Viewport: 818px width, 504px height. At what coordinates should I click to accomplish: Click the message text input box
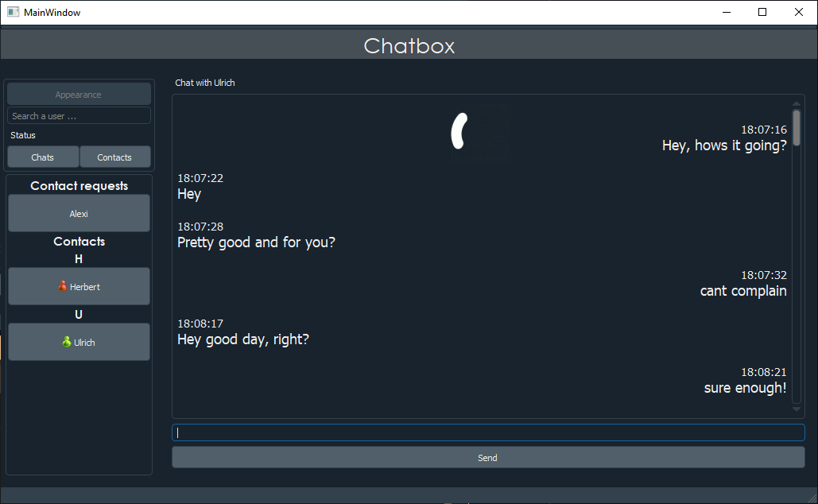488,432
